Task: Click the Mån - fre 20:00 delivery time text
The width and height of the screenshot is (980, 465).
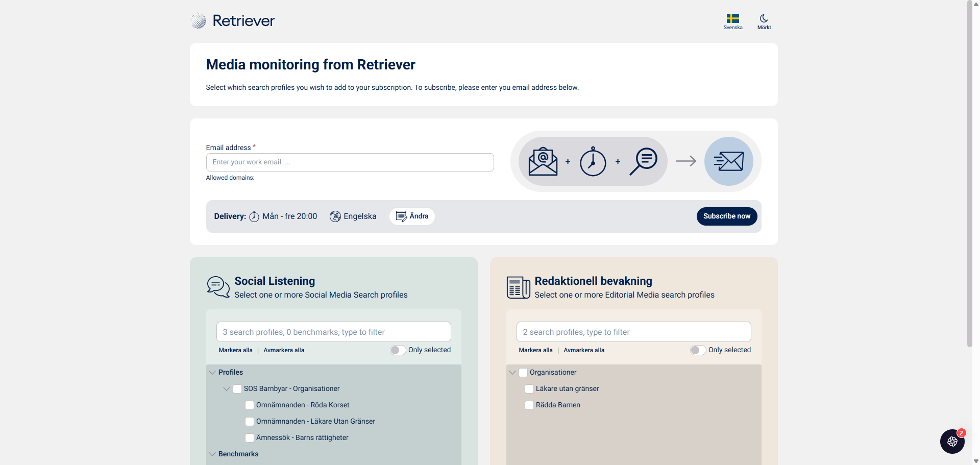Action: tap(290, 216)
